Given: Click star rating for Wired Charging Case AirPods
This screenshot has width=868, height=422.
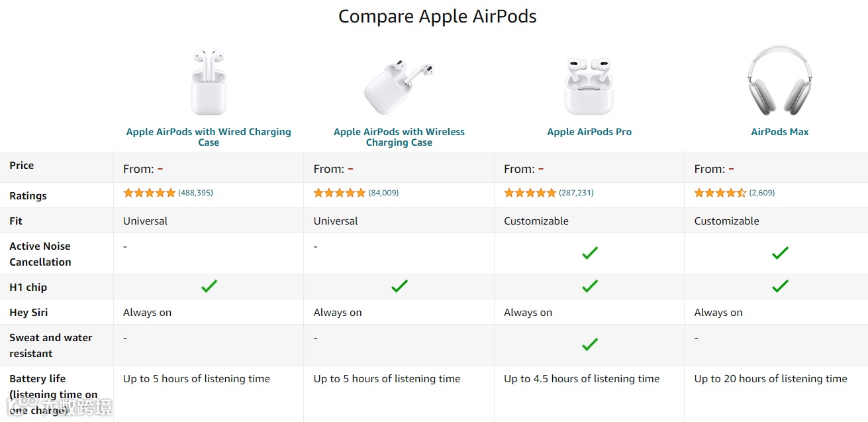Looking at the screenshot, I should (x=149, y=193).
